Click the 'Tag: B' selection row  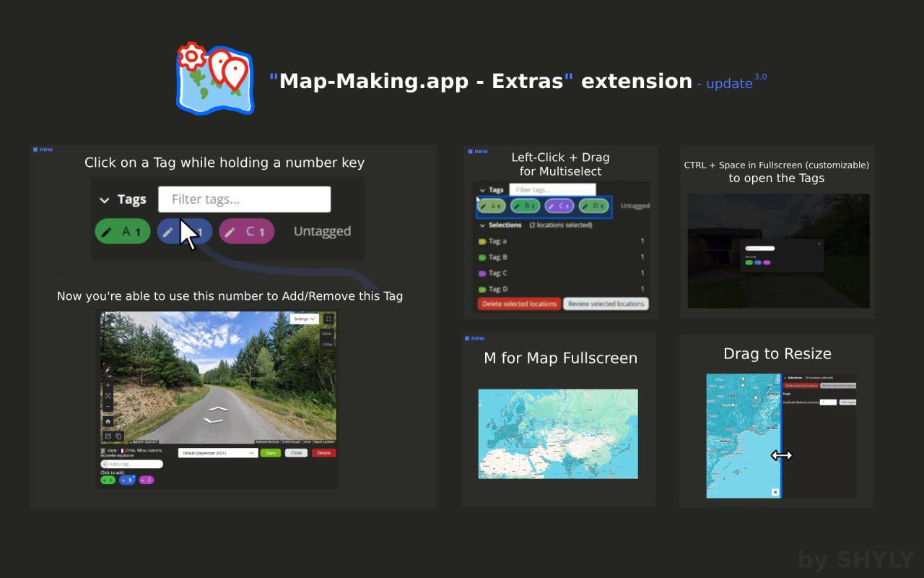[562, 257]
